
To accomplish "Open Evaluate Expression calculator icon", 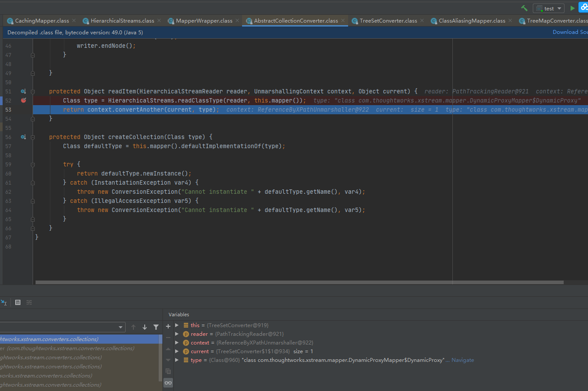I will tap(18, 302).
